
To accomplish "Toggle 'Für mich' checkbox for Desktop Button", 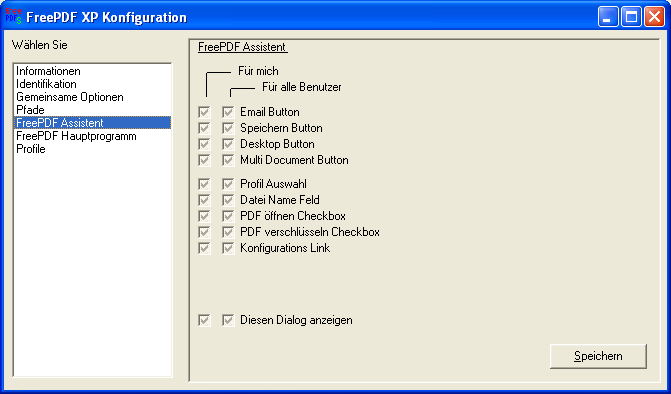I will click(205, 144).
